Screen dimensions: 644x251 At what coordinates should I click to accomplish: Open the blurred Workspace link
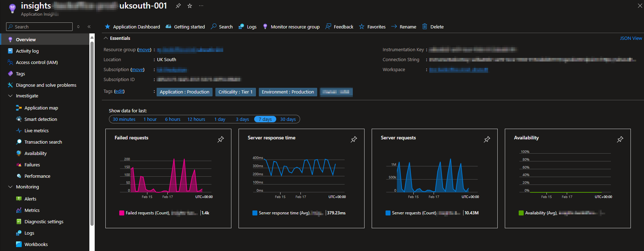459,70
